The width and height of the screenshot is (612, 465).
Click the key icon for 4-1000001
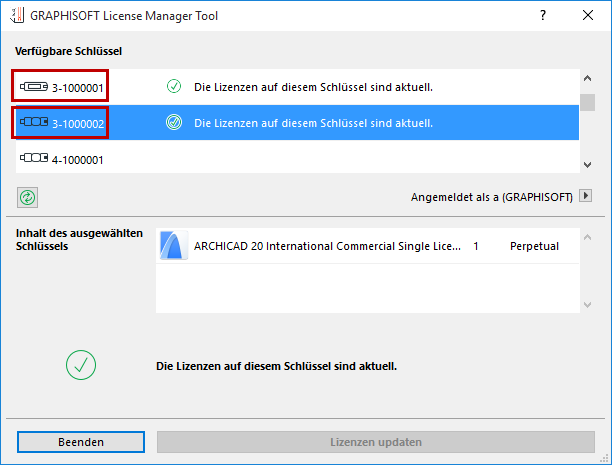pyautogui.click(x=34, y=158)
